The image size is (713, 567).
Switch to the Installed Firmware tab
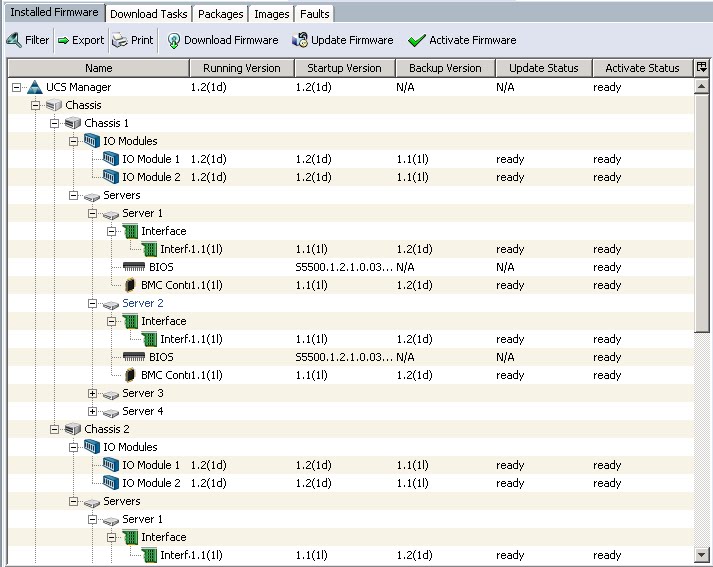[55, 12]
